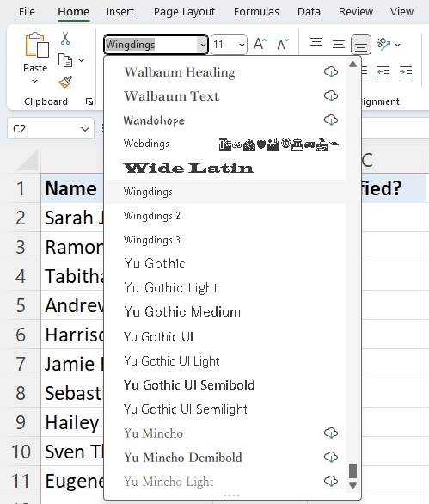
Task: Click the Paste clipboard icon
Action: pyautogui.click(x=37, y=45)
